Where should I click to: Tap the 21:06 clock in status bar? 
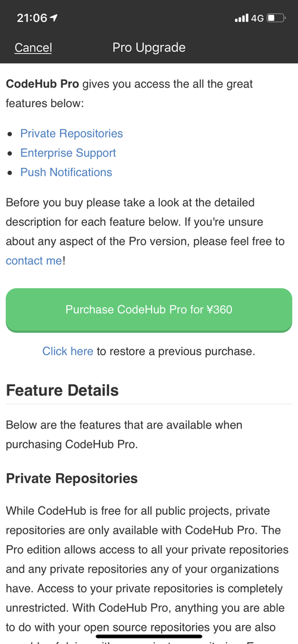(x=32, y=18)
